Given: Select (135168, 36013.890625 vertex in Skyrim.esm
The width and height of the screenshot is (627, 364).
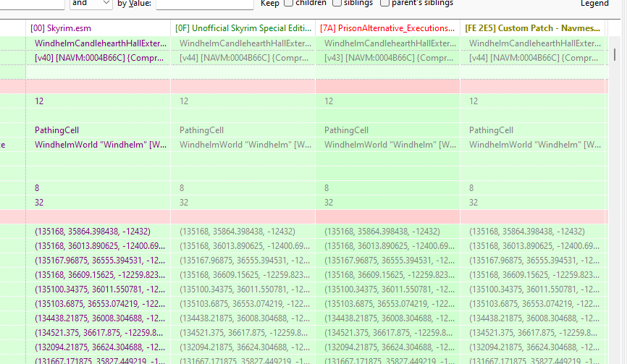Looking at the screenshot, I should coord(98,246).
